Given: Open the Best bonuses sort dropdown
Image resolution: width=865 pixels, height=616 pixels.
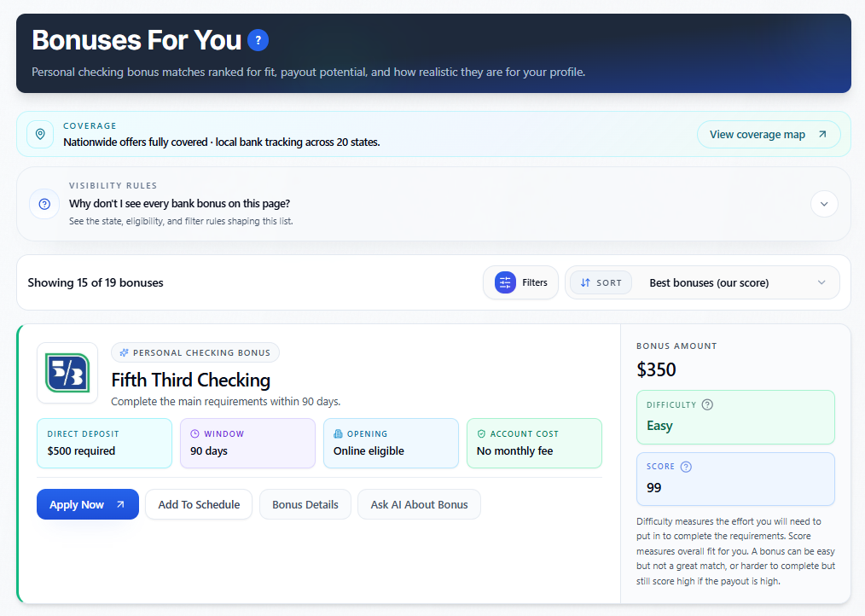Looking at the screenshot, I should click(702, 282).
